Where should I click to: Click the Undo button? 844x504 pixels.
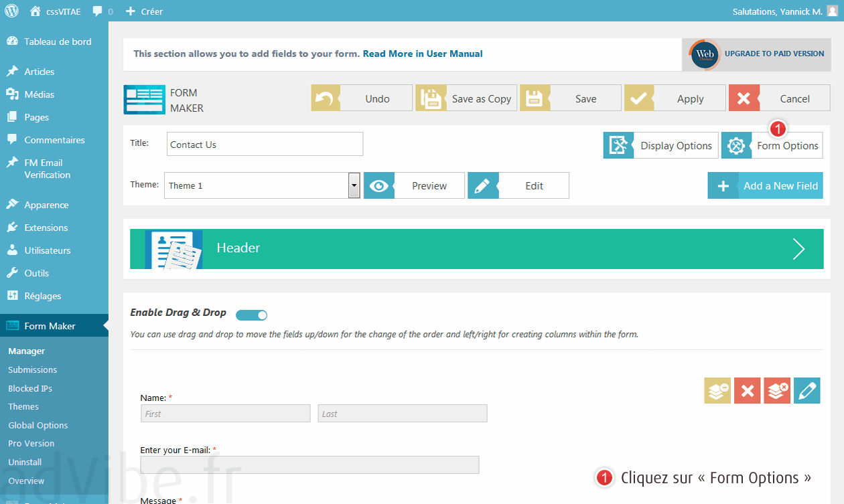click(x=362, y=98)
